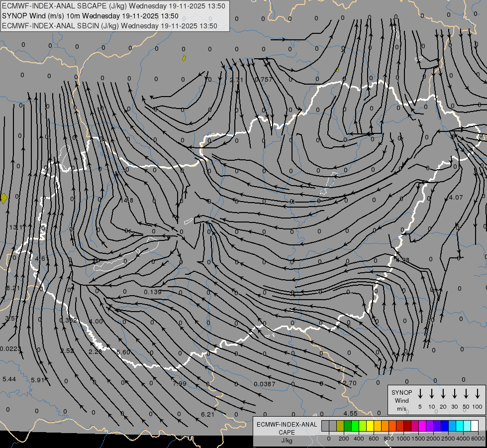
Task: Click the 5.91 value on the map
Action: (38, 380)
